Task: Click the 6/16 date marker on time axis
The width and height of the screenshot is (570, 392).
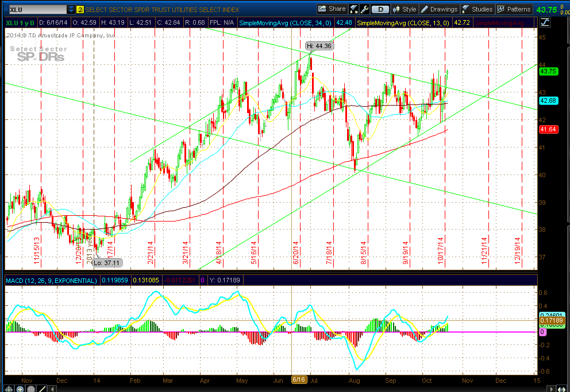Action: point(299,379)
